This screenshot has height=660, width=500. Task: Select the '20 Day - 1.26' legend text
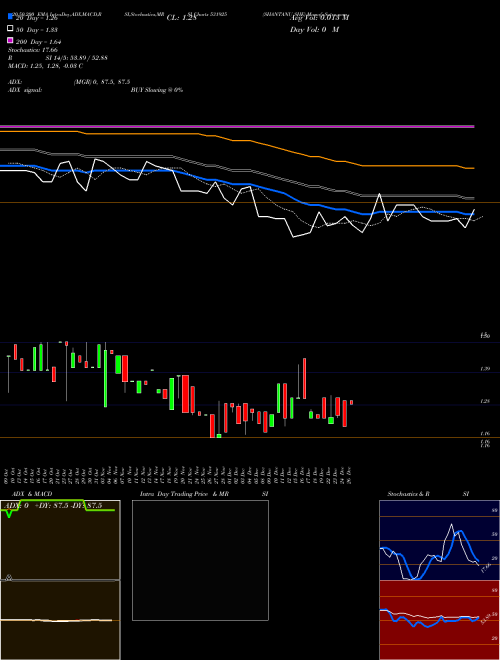click(x=36, y=18)
